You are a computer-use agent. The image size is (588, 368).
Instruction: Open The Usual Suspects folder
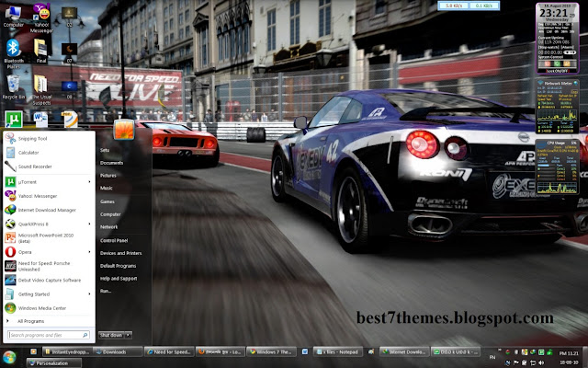point(40,90)
